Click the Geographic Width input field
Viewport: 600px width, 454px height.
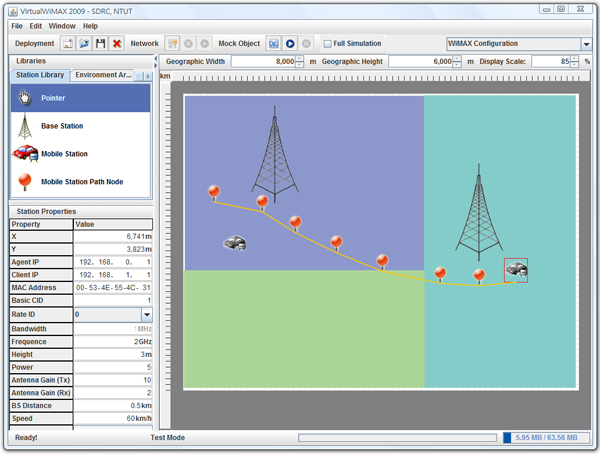point(264,62)
